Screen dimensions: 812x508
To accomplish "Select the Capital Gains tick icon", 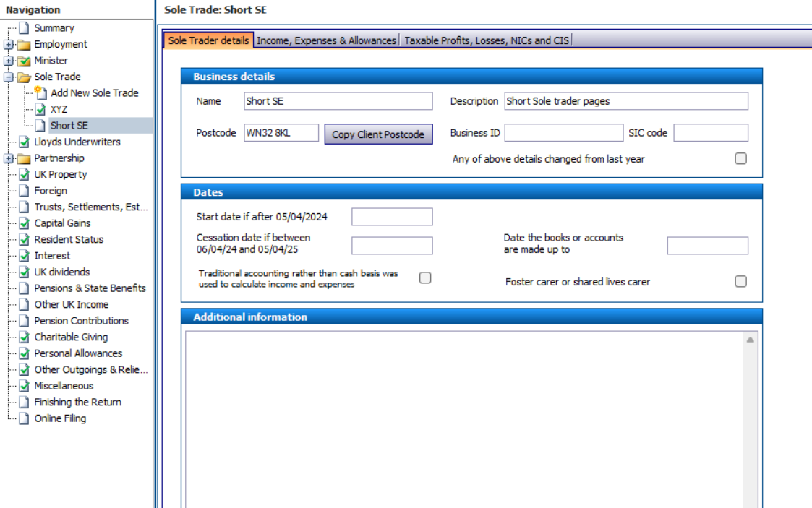I will [x=24, y=223].
